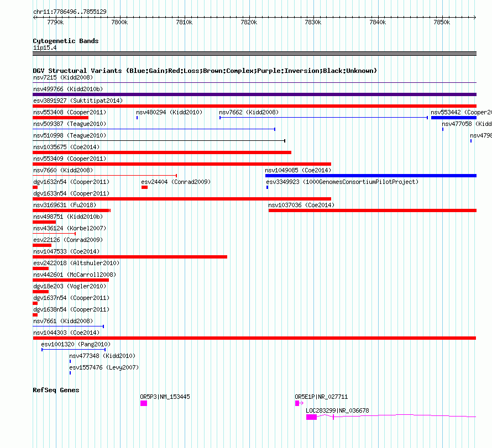The height and width of the screenshot is (448, 492).
Task: Open nsv1035675 (Coe2014) variant label
Action: pyautogui.click(x=66, y=147)
